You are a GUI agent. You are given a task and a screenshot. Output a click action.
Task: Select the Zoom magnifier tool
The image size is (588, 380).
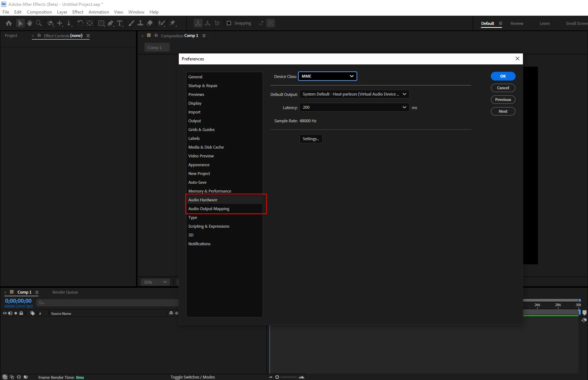pos(39,23)
